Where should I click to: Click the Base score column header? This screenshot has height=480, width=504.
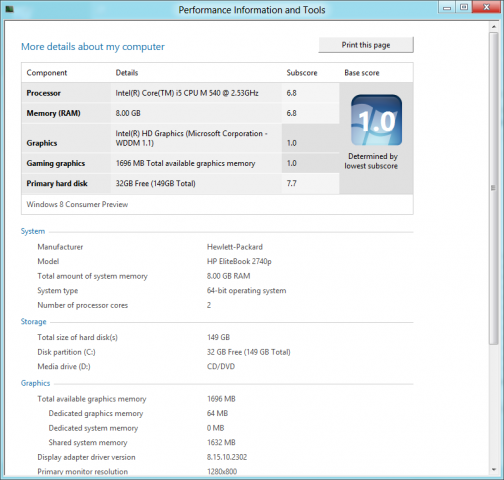pos(362,73)
